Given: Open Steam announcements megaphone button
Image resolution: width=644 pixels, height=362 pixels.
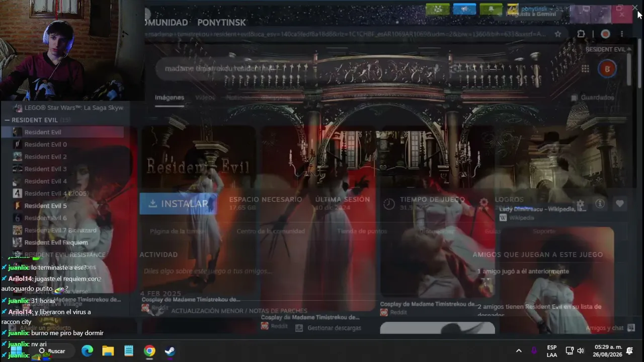Looking at the screenshot, I should point(464,9).
